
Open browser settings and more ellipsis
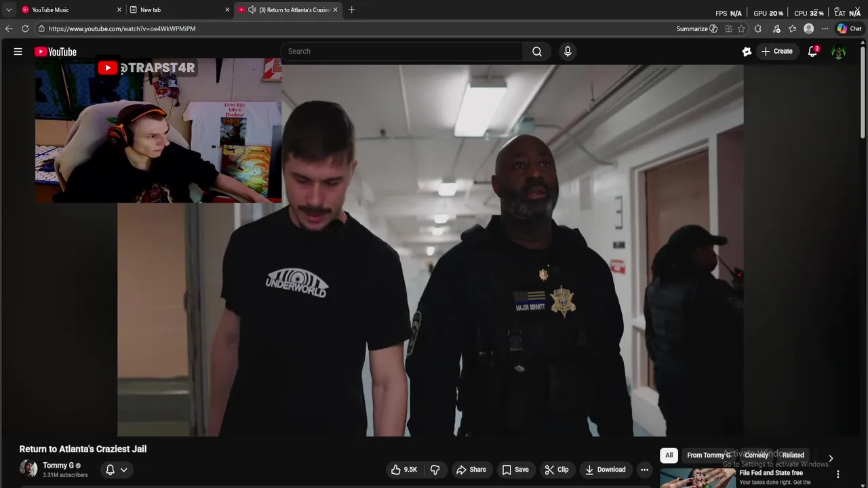(825, 28)
